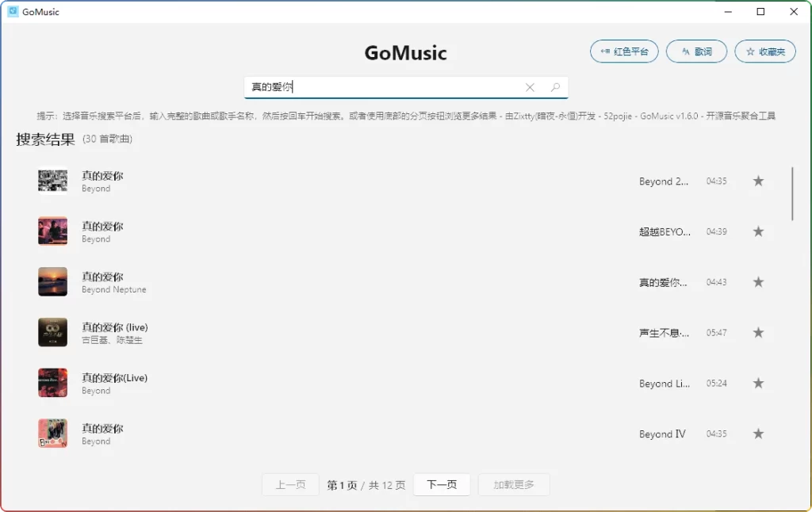Screen dimensions: 812x512
Task: Toggle favorite star for 真的爱你(Live) 05:24
Action: 758,383
